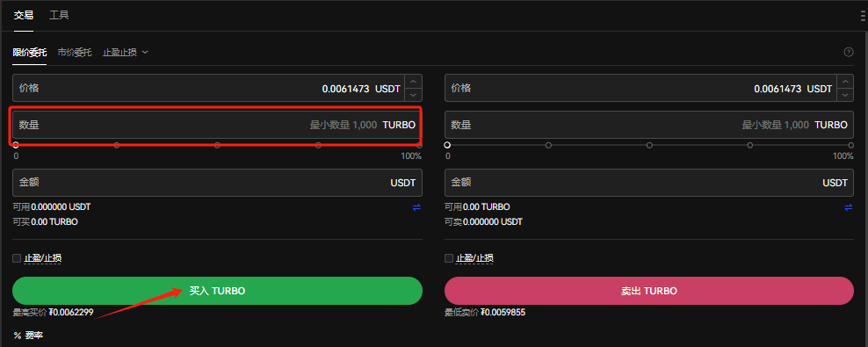Click the red 卖出 TURBO button

(649, 291)
